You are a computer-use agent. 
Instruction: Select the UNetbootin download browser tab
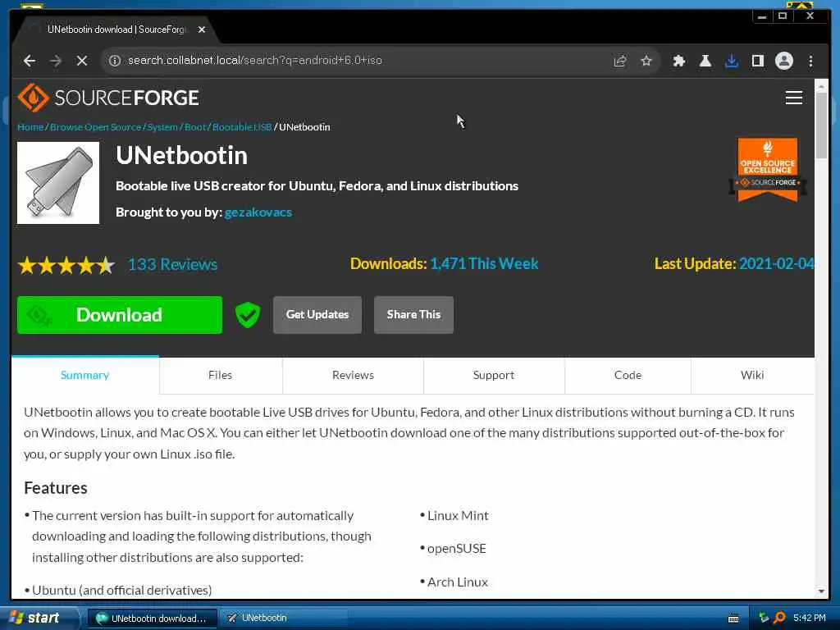(x=115, y=30)
